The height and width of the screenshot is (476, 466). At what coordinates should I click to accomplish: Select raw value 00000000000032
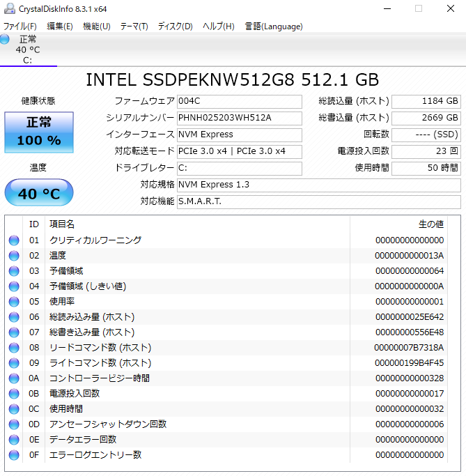pyautogui.click(x=410, y=409)
